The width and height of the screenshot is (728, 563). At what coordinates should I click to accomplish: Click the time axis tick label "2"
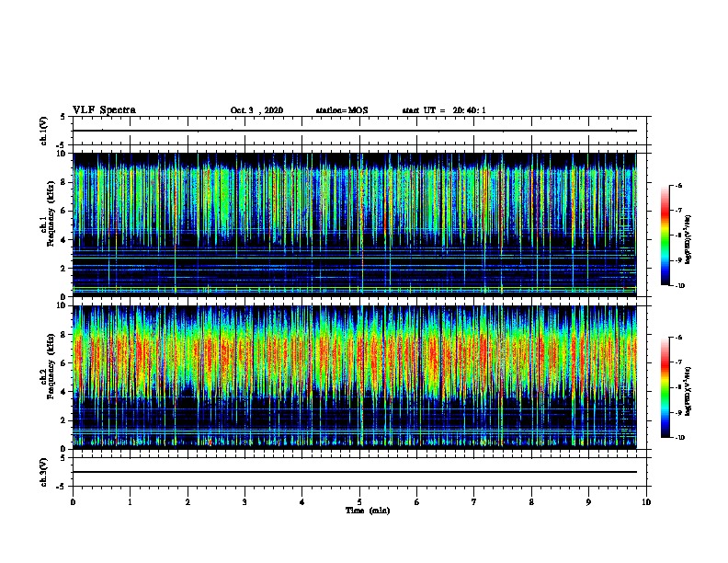[188, 502]
